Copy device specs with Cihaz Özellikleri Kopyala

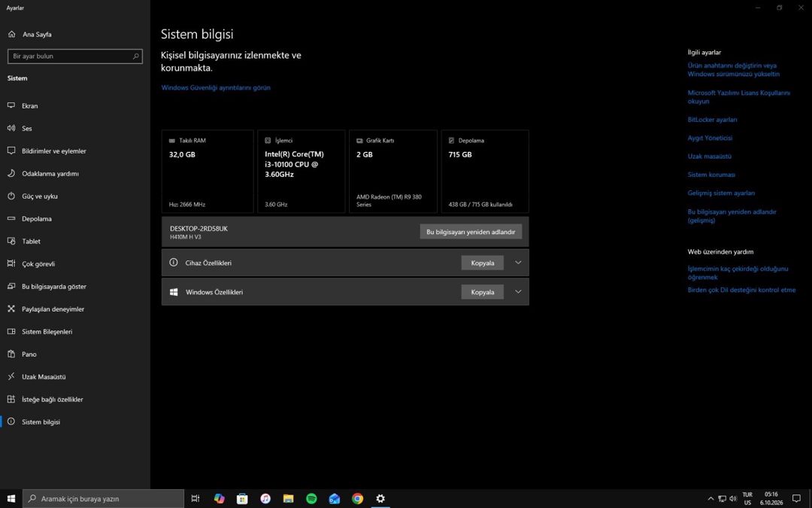(x=482, y=263)
